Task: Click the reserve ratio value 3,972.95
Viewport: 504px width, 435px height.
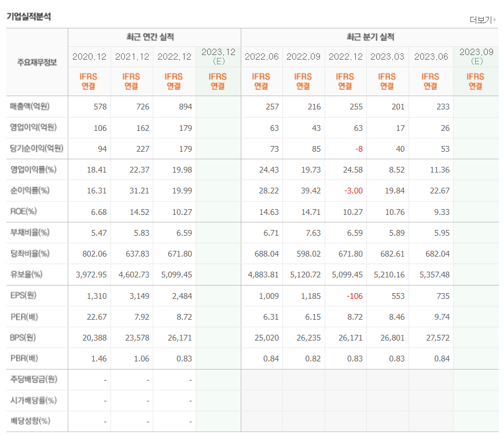Action: coord(91,275)
